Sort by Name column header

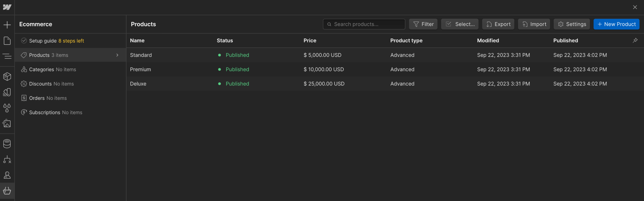pos(137,40)
